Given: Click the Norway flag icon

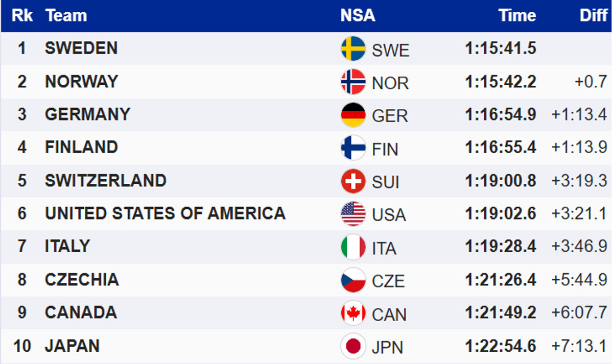Looking at the screenshot, I should 353,82.
